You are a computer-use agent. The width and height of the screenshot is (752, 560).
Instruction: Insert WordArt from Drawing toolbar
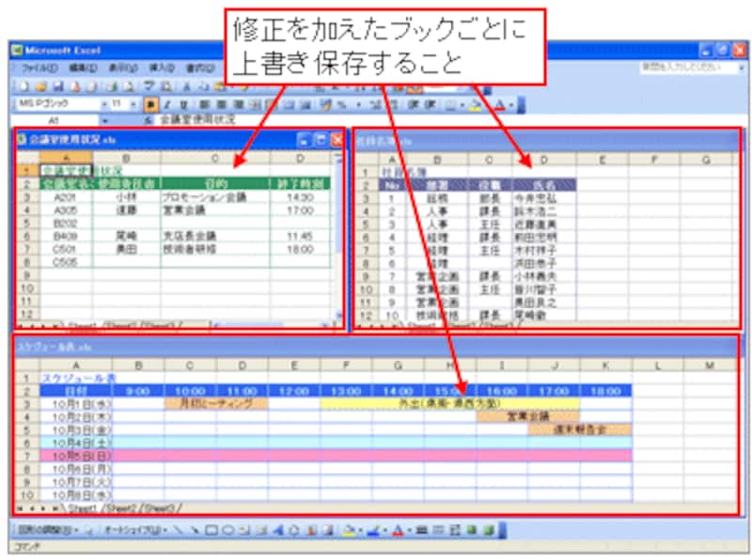[277, 530]
